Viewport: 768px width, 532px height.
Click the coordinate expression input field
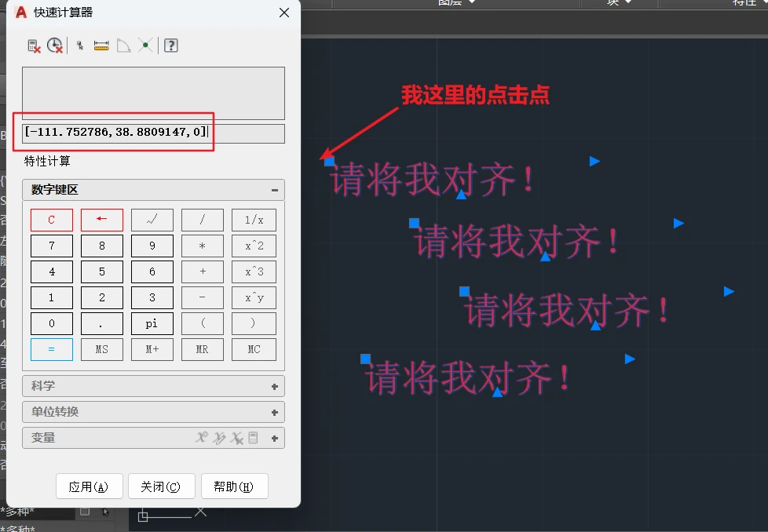153,133
